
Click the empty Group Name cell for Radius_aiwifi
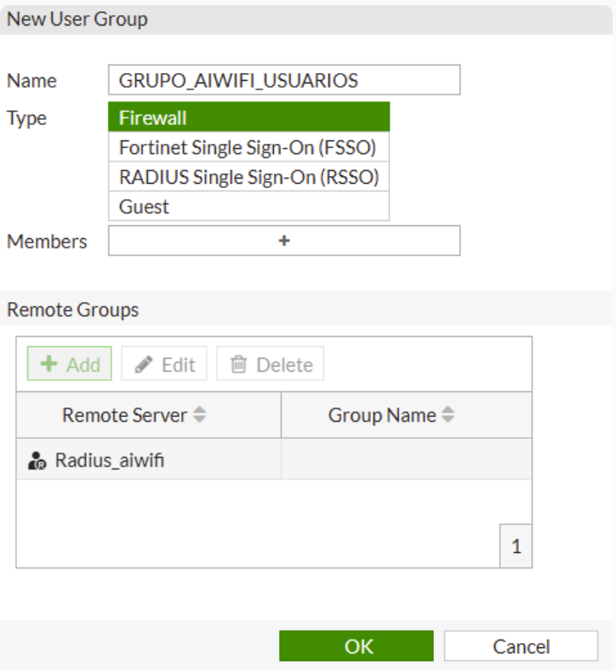pyautogui.click(x=406, y=460)
